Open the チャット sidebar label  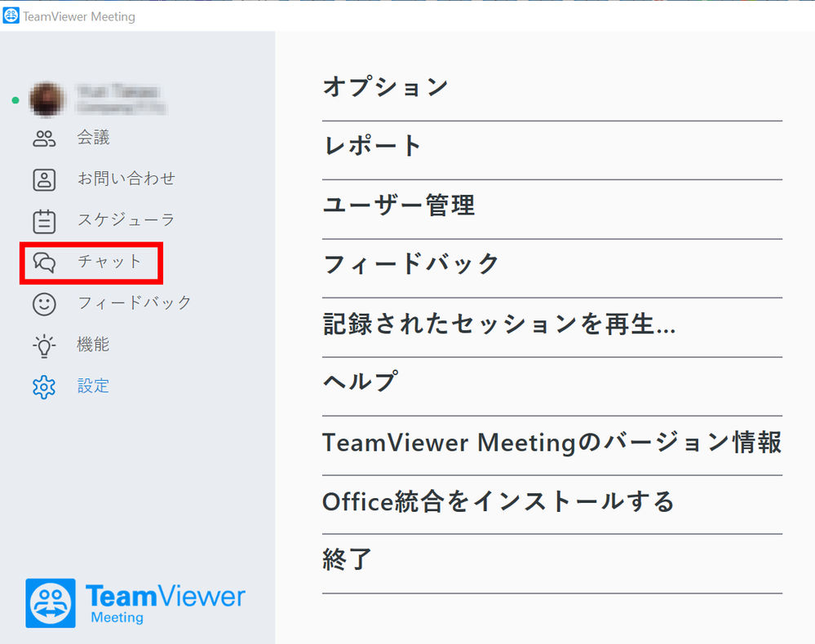(x=109, y=261)
